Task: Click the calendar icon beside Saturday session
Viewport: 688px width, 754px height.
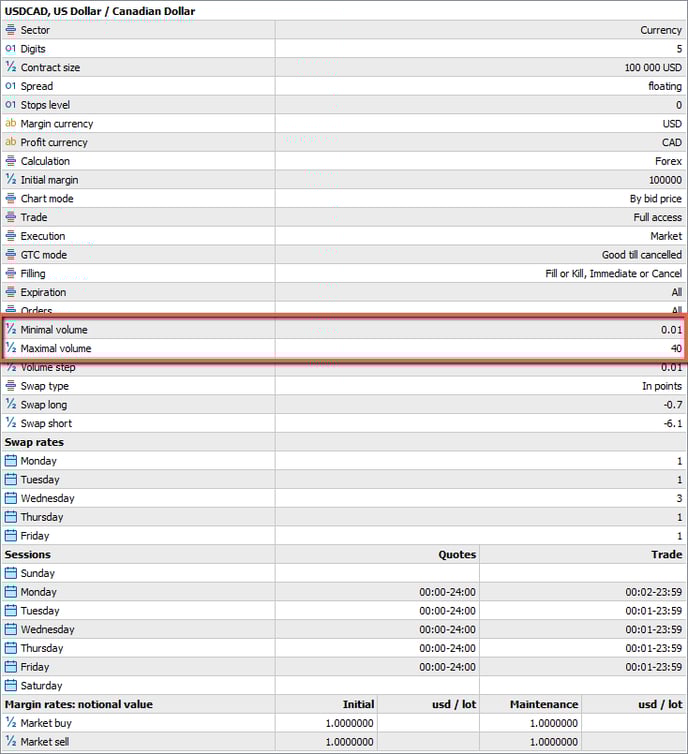Action: tap(11, 686)
